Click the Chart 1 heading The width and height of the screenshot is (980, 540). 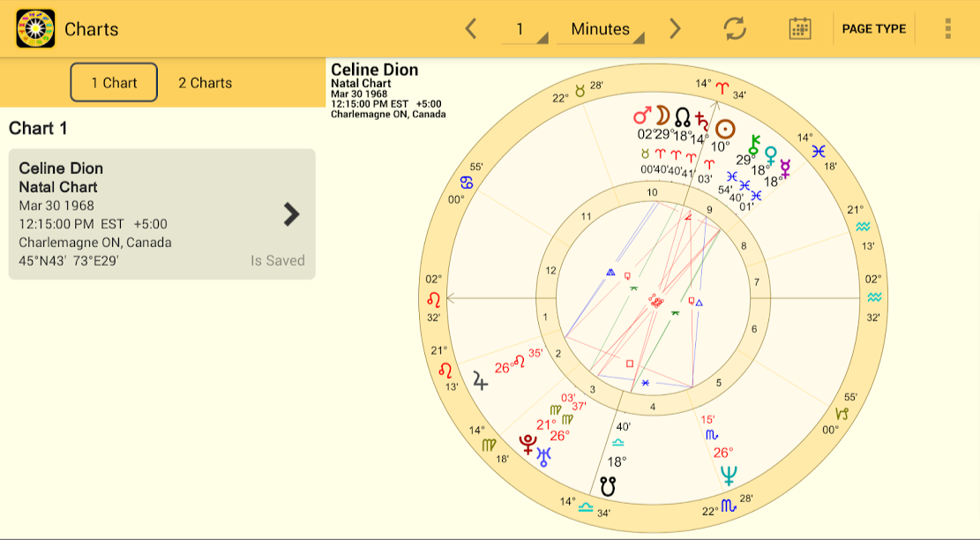(x=38, y=128)
